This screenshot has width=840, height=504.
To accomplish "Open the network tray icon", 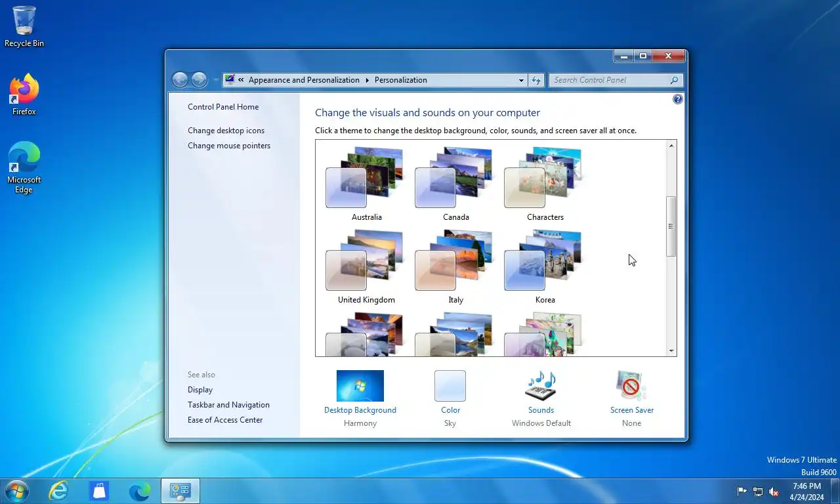I will (x=758, y=492).
